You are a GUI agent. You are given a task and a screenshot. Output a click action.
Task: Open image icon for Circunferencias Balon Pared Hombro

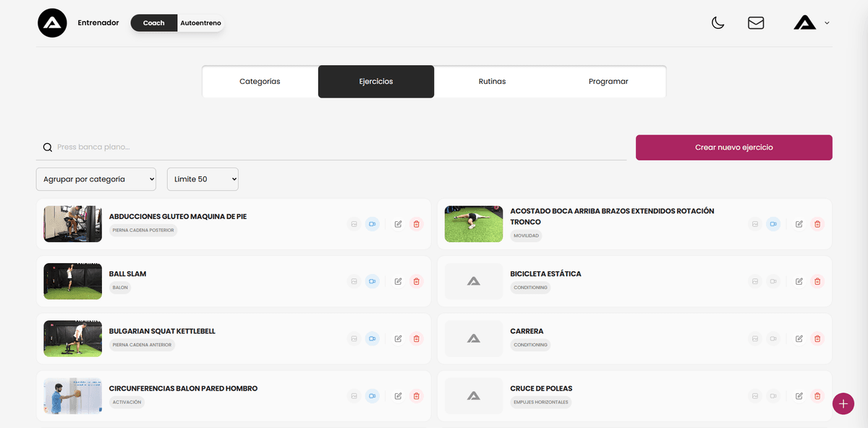pyautogui.click(x=354, y=395)
